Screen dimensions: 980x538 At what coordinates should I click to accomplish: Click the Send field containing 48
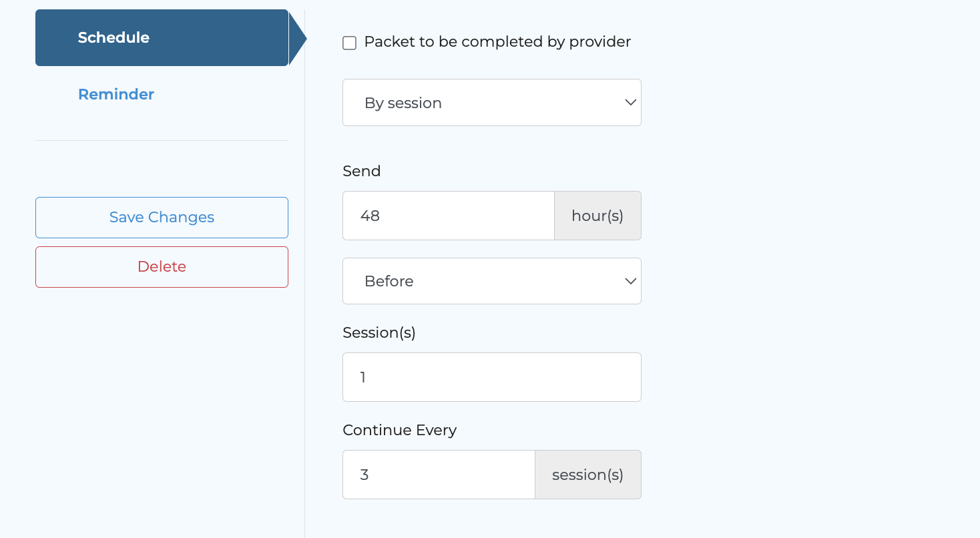pos(448,216)
